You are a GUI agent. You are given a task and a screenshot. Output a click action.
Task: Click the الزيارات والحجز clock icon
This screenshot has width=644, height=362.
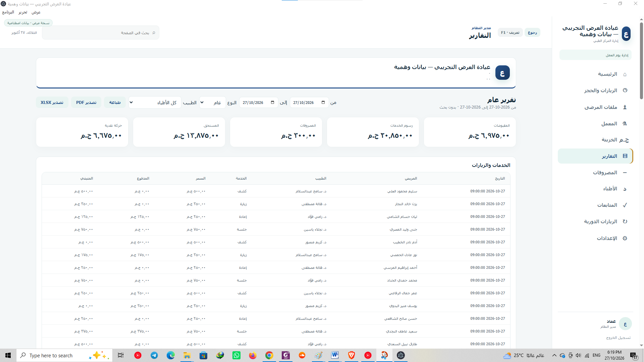tap(625, 90)
